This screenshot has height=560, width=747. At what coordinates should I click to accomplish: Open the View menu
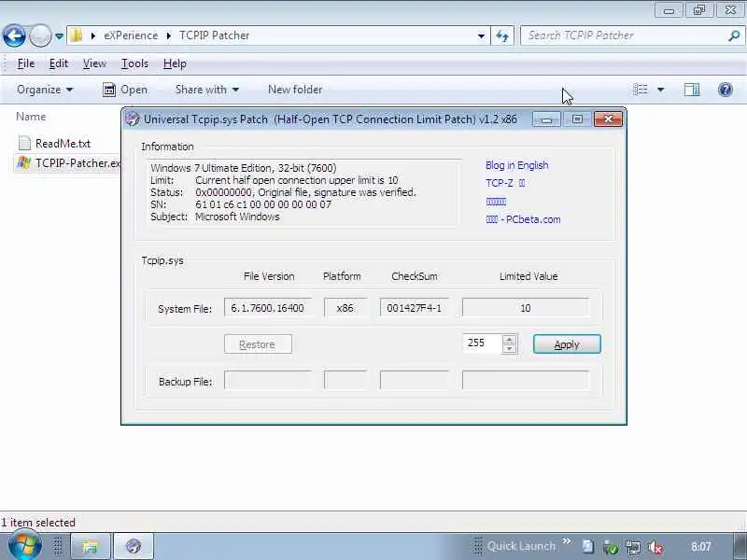pyautogui.click(x=94, y=63)
